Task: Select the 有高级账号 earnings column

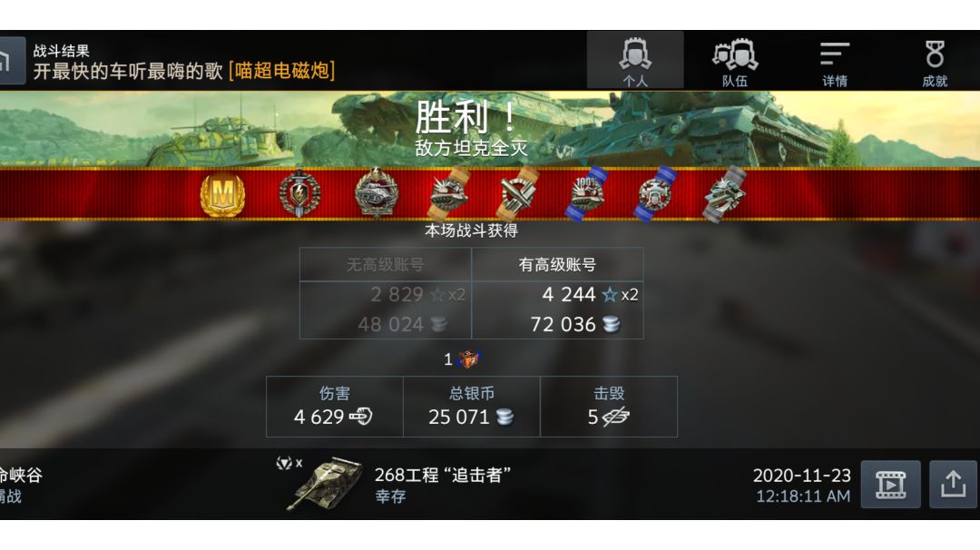Action: pos(557,293)
